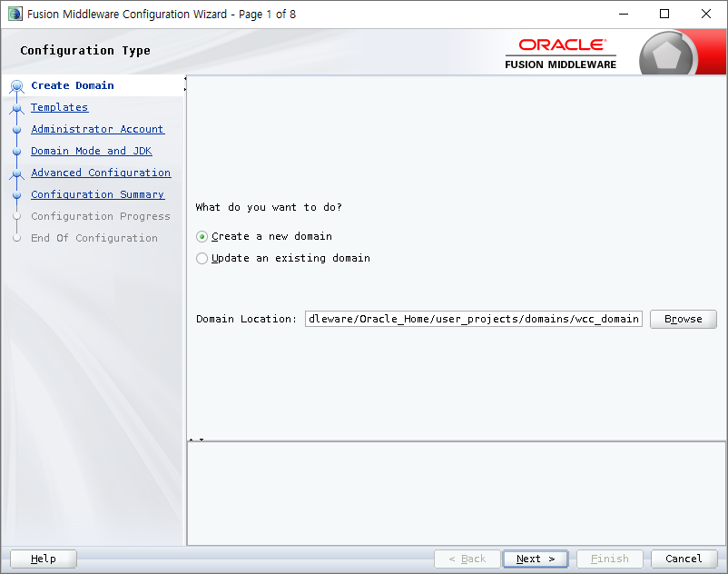Click the Domain Mode and JDK step bullet
This screenshot has width=728, height=574.
tap(16, 152)
